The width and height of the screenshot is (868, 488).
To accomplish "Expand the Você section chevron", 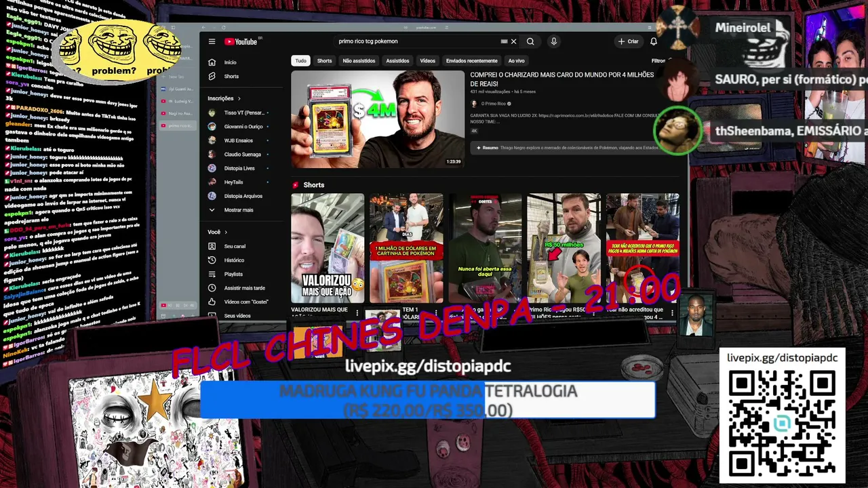I will 225,232.
